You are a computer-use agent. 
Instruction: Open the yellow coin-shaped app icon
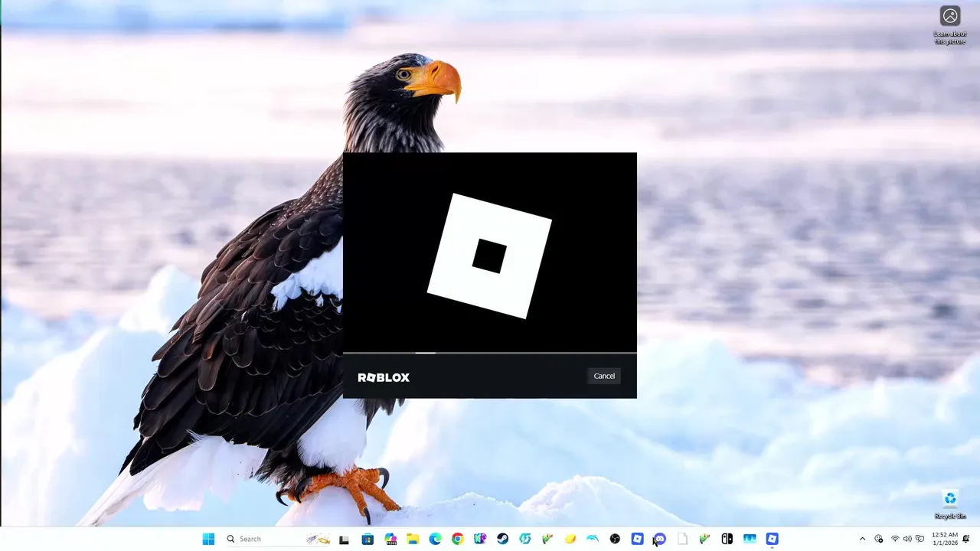click(570, 539)
